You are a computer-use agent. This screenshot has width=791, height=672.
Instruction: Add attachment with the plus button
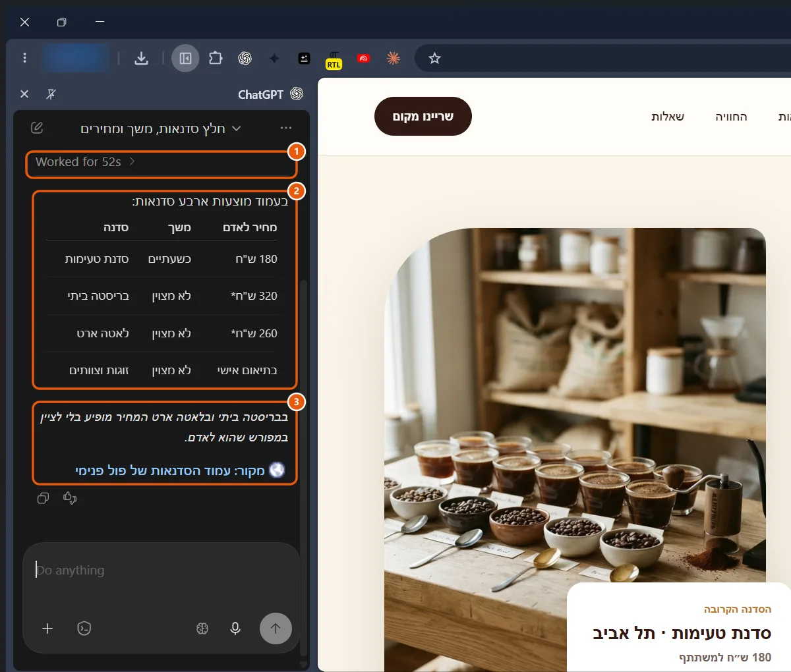[x=47, y=629]
